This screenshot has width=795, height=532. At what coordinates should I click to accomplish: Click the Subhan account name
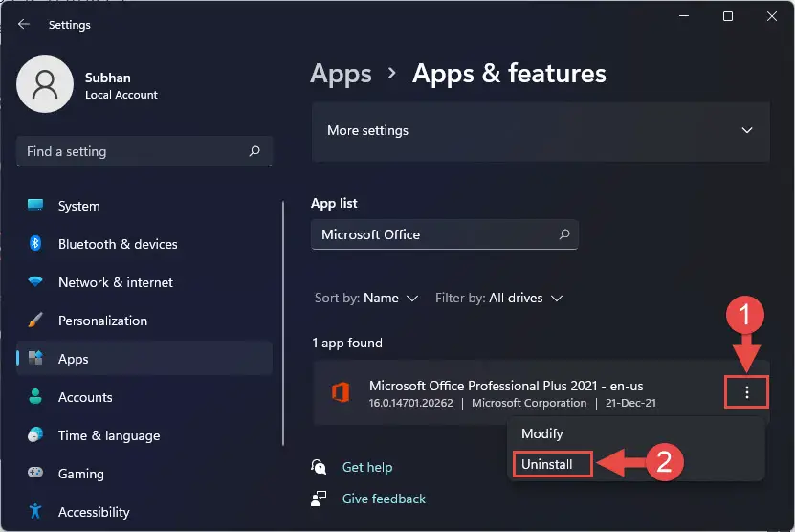tap(107, 78)
